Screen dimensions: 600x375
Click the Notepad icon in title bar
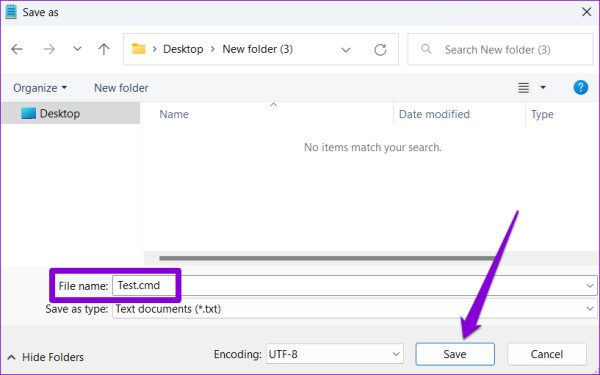pos(11,12)
